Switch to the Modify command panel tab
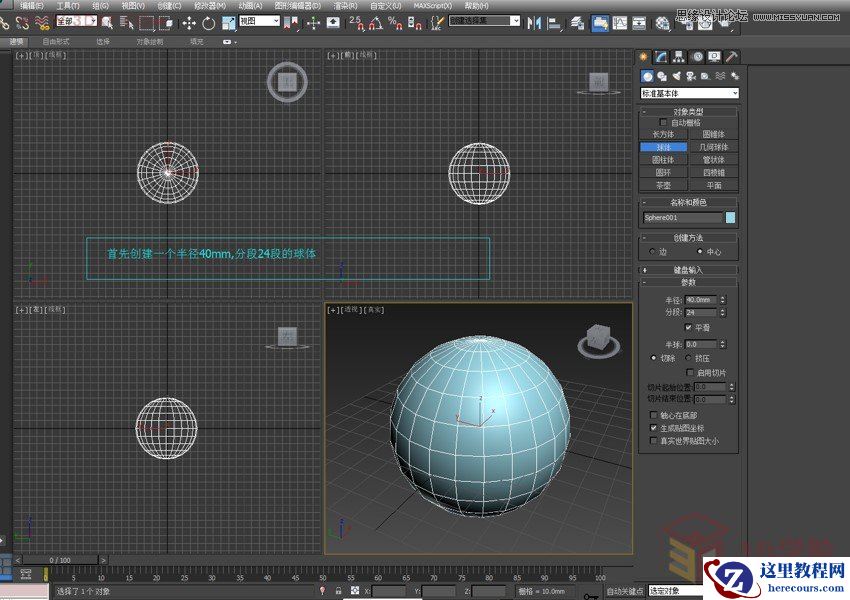850x600 pixels. 660,57
